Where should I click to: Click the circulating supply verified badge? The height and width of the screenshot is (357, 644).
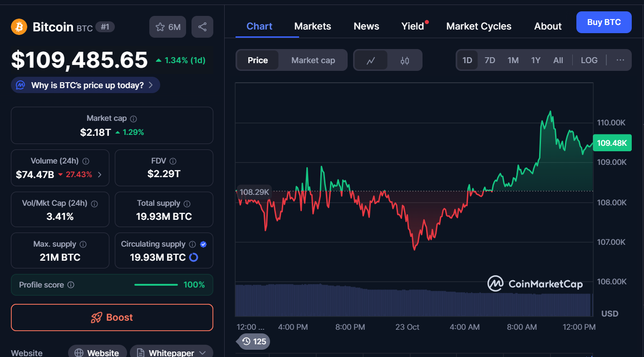(x=203, y=244)
